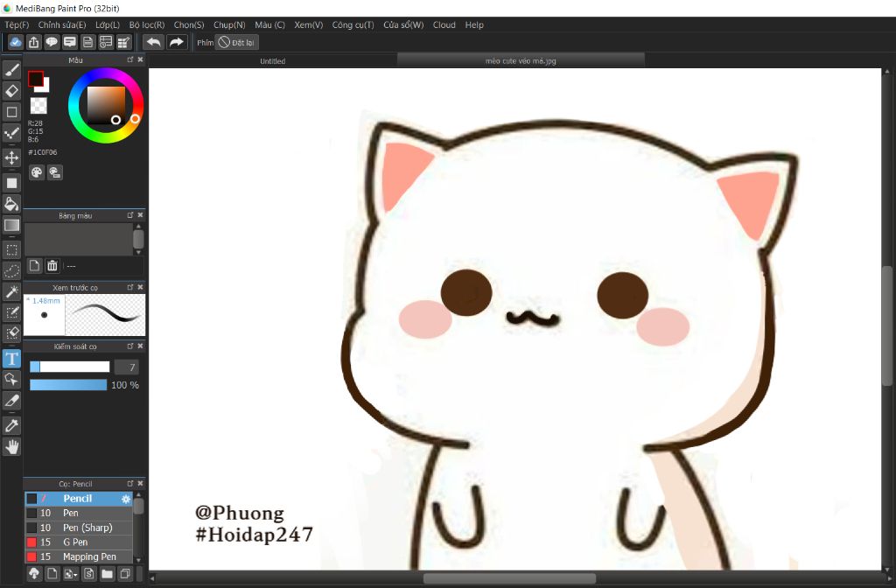Click the cloud download brush icon
Screen dimensions: 896x588
34,574
